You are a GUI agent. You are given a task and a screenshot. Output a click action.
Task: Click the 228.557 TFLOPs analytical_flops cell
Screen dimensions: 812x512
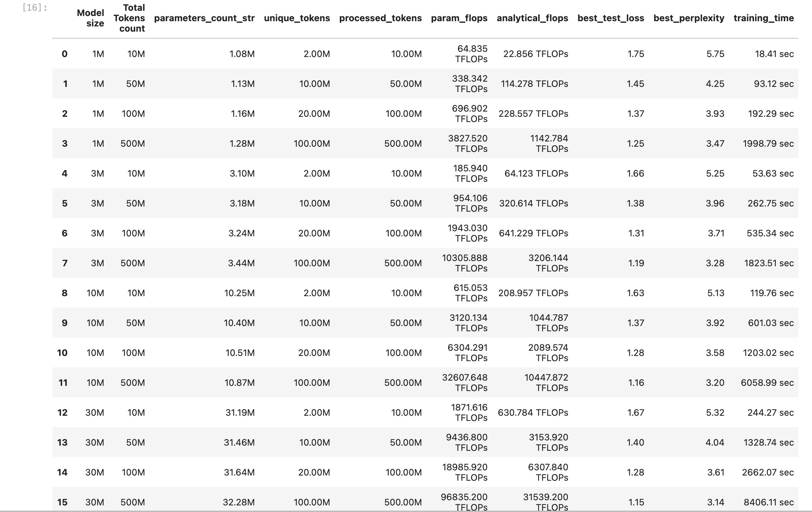533,114
